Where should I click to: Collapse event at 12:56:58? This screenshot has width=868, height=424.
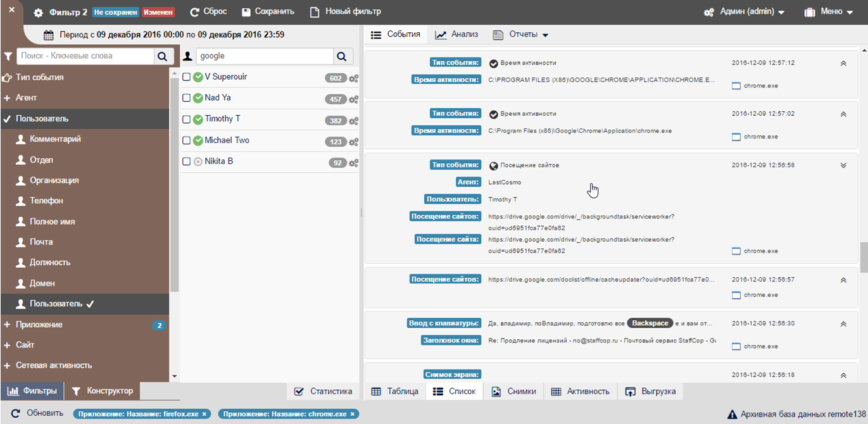pos(843,165)
